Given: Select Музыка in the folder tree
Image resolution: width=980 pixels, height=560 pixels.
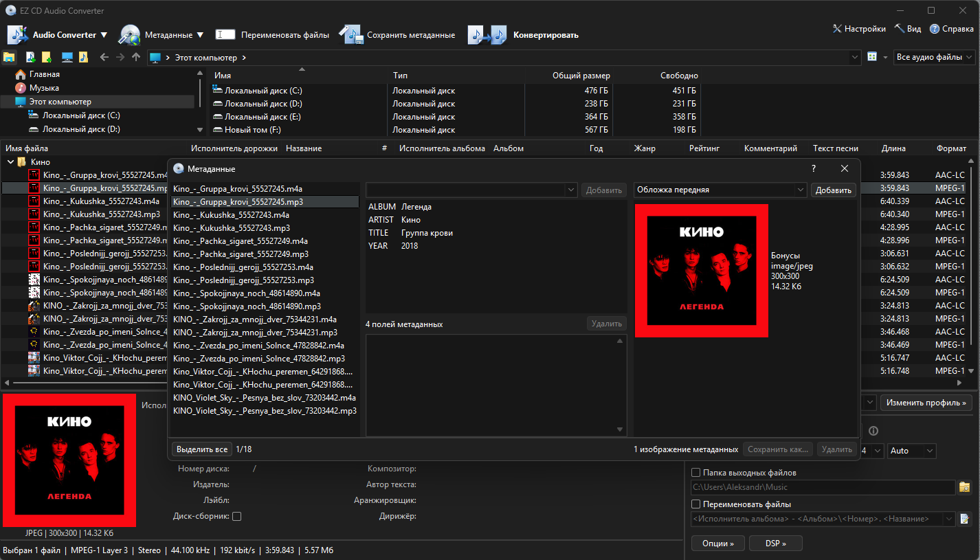Looking at the screenshot, I should (44, 88).
